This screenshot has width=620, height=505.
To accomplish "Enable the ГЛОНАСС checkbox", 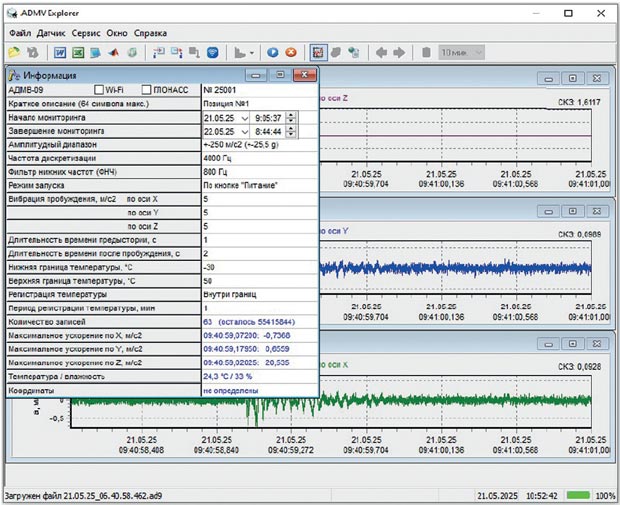I will coord(146,90).
